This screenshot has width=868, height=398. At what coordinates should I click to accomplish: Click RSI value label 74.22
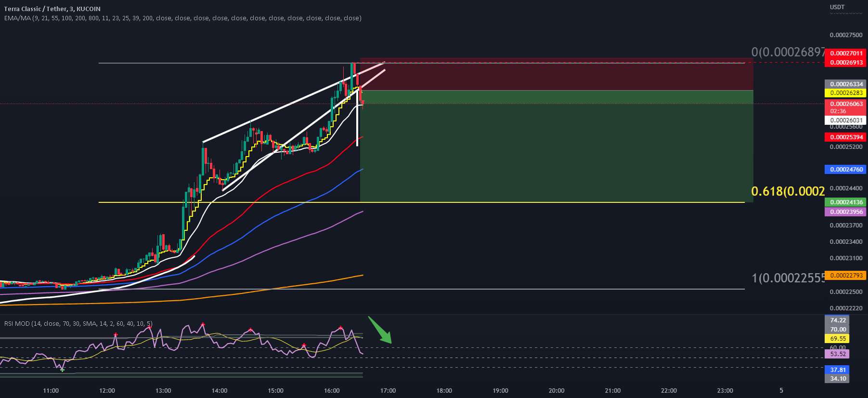click(838, 320)
